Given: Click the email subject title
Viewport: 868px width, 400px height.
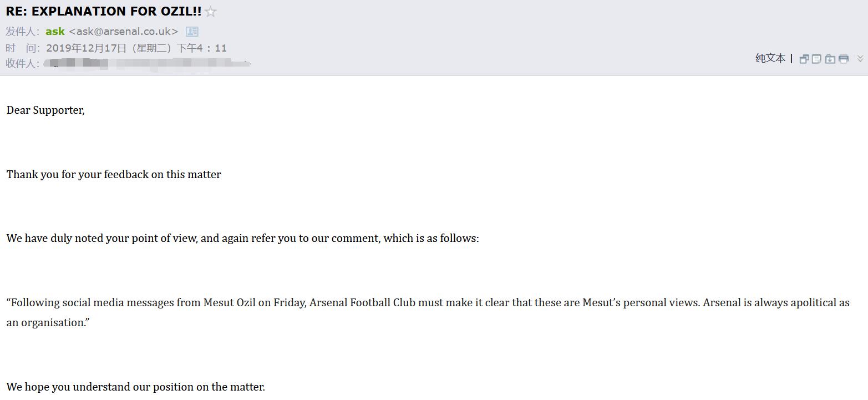Looking at the screenshot, I should coord(104,11).
